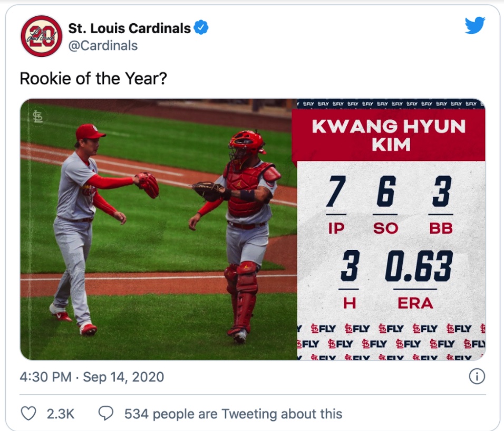
Task: Click the reply speech bubble icon
Action: [106, 414]
